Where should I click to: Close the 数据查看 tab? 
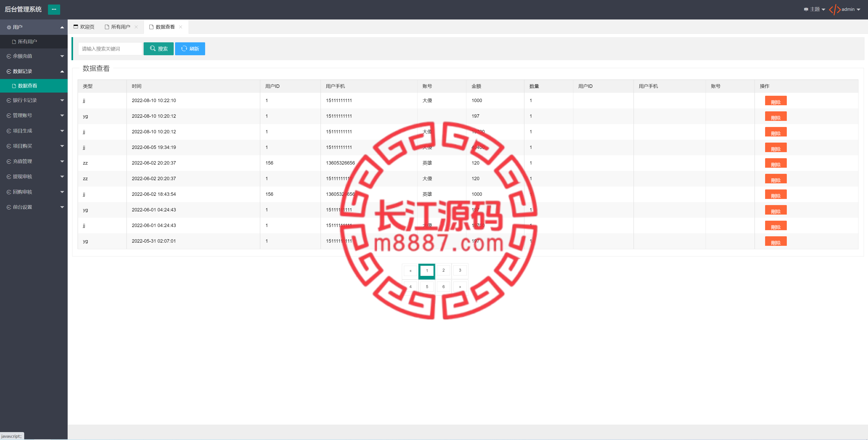tap(181, 27)
